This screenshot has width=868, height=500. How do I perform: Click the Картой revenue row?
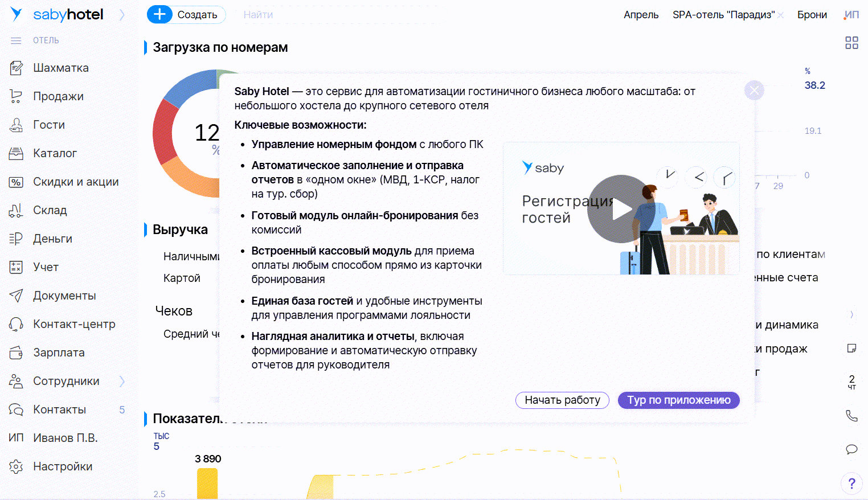182,278
